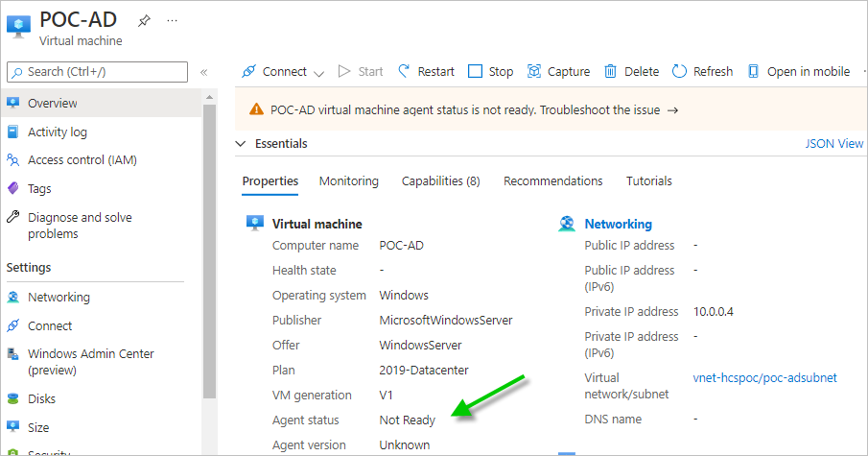Click the Delete button label

click(642, 71)
